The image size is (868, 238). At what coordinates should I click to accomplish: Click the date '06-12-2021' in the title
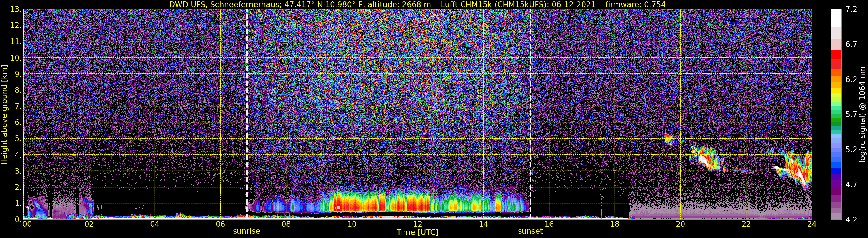574,4
